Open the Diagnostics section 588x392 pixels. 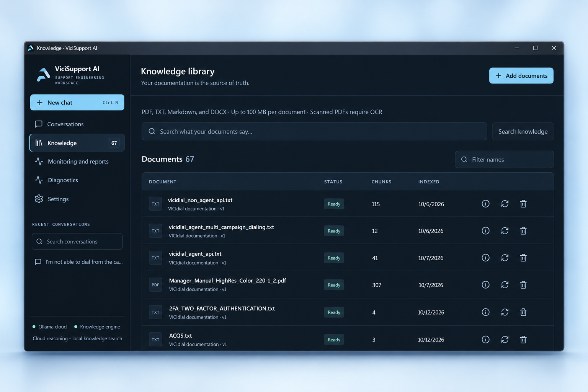77,180
